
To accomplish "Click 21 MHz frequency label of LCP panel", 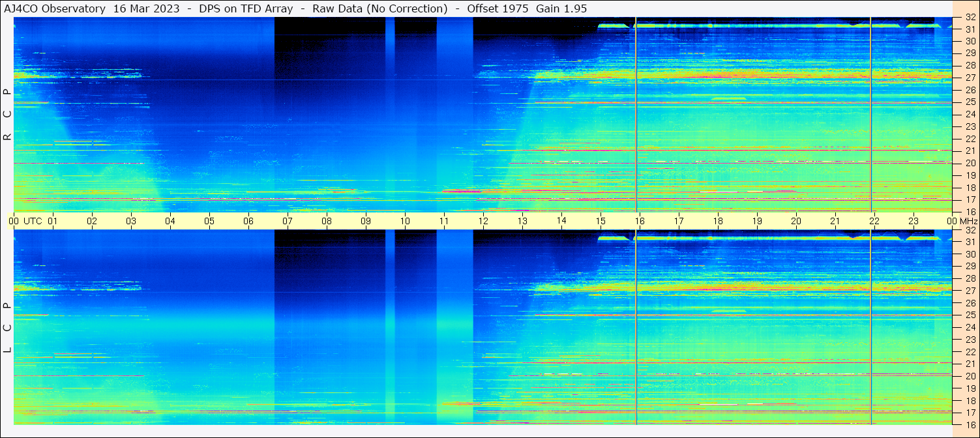I will (970, 364).
